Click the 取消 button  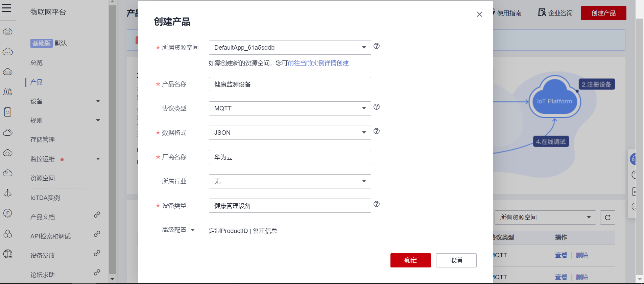pos(456,260)
